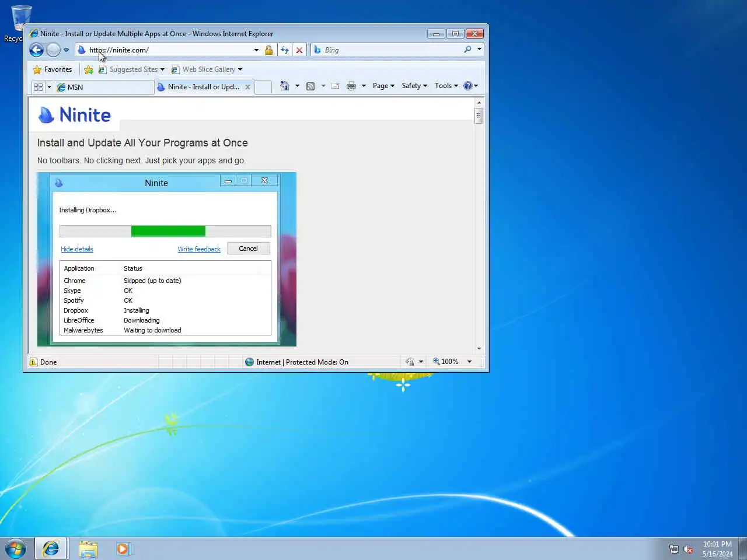Screen dimensions: 747x560
Task: Click the Write feedback link
Action: (199, 249)
